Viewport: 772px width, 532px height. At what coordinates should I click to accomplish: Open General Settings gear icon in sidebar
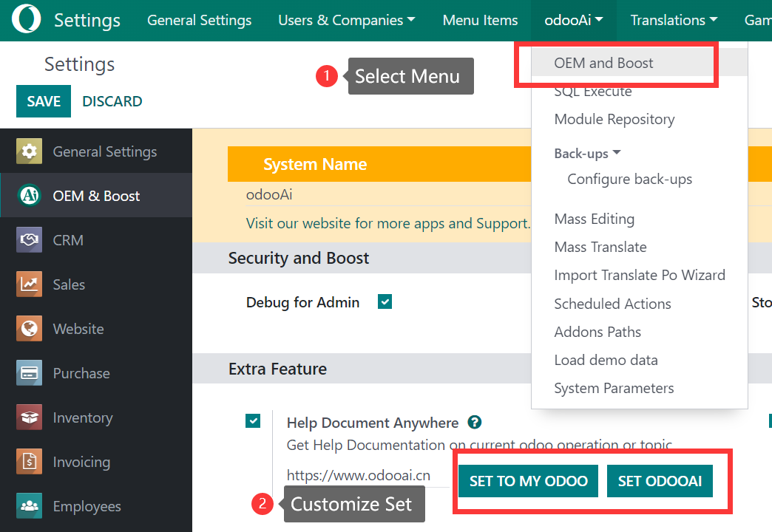(30, 151)
